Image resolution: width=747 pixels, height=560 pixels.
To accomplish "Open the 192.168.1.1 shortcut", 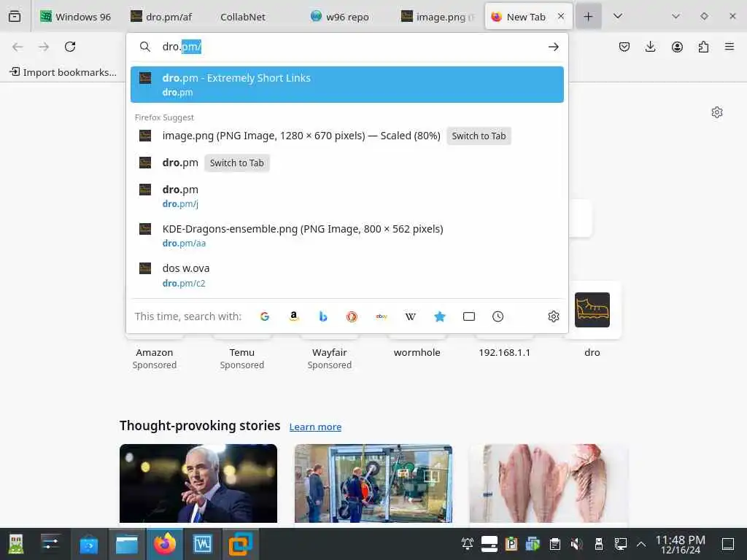I will 505,352.
